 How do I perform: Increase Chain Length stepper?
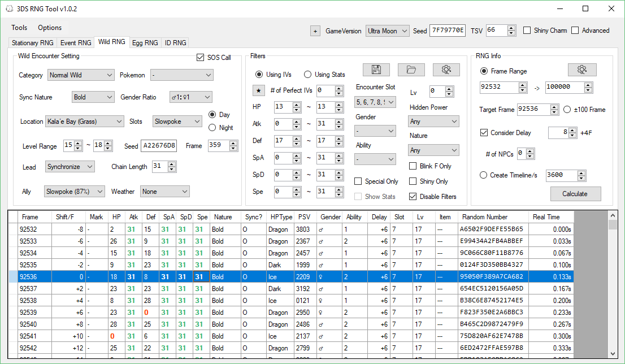click(x=172, y=164)
